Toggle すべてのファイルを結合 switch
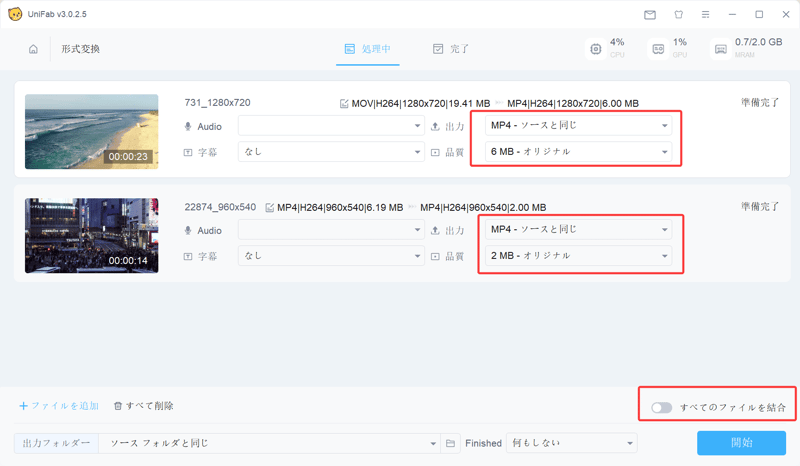Screen dimensions: 800x466 click(661, 408)
